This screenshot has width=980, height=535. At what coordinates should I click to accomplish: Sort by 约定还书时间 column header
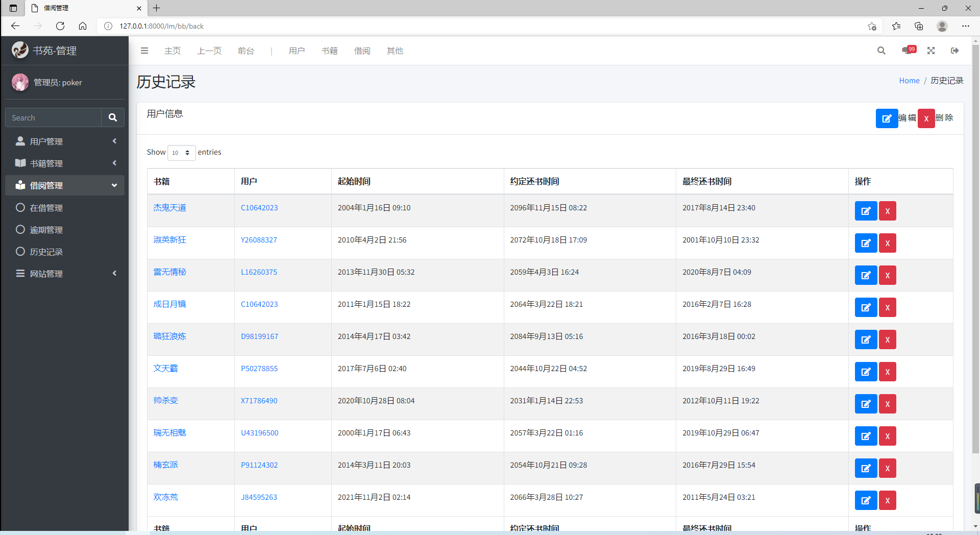coord(590,181)
